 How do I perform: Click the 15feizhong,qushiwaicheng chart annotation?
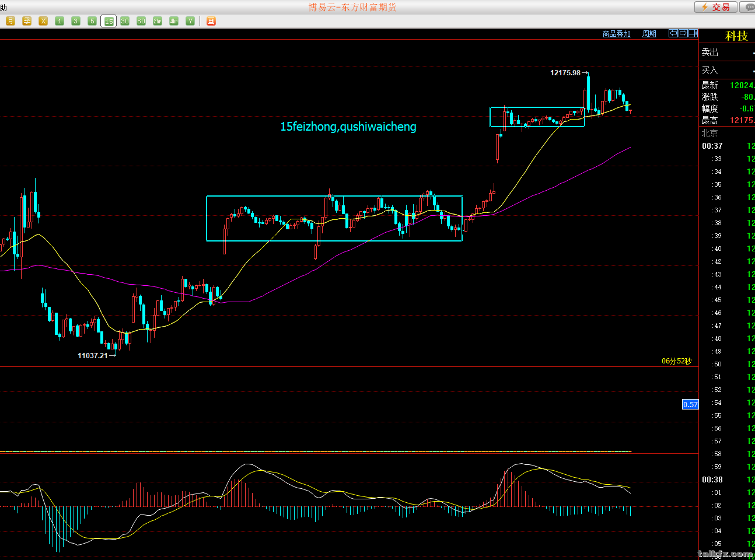(x=348, y=127)
